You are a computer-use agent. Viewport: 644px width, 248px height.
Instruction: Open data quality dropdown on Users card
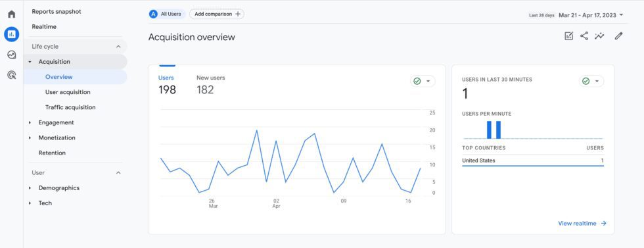pyautogui.click(x=423, y=82)
